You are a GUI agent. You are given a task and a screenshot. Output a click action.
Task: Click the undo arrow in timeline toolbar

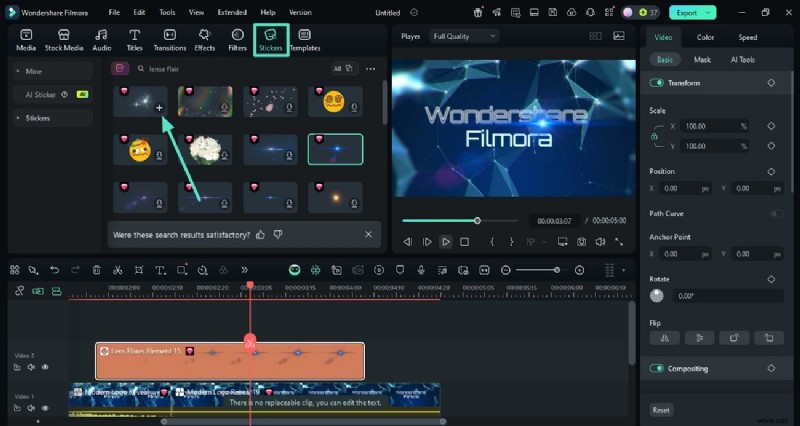click(x=53, y=270)
